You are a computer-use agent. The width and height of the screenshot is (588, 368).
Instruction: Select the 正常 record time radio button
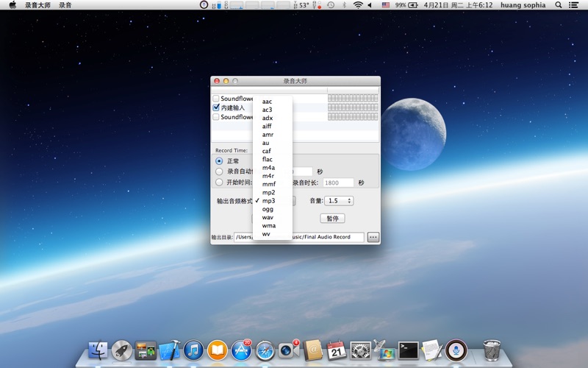219,161
